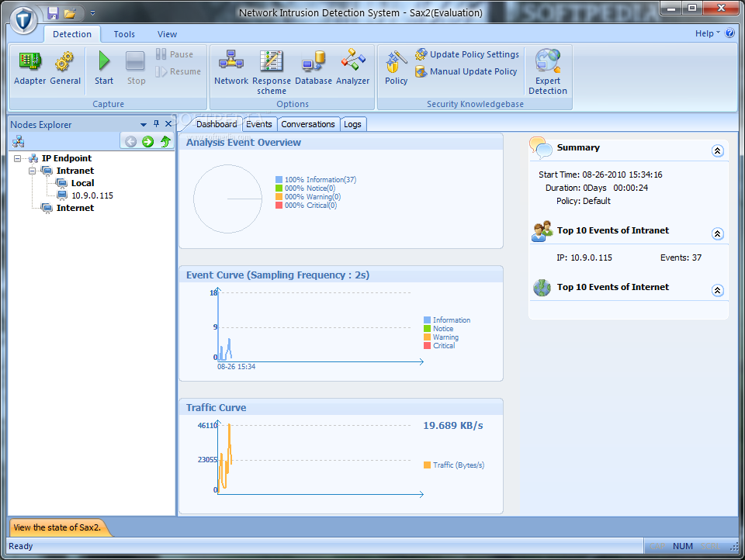Click the Information legend swatch in Event Overview
The image size is (745, 560).
click(x=279, y=179)
